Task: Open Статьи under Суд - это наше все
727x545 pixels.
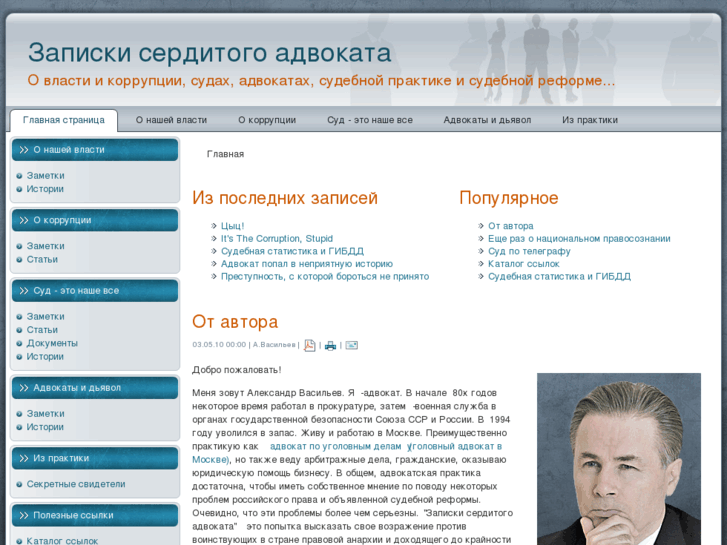Action: (x=42, y=330)
